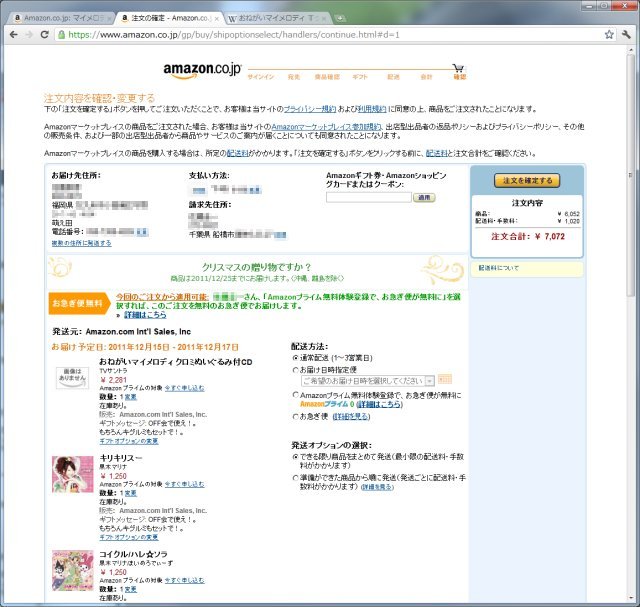Click the ギフト progress step
Image resolution: width=640 pixels, height=607 pixels.
(360, 77)
